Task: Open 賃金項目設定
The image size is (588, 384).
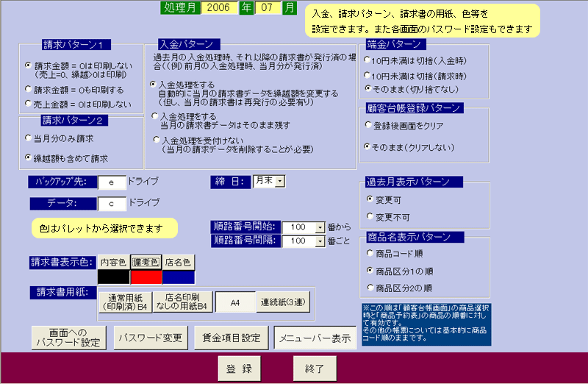Action: click(232, 338)
